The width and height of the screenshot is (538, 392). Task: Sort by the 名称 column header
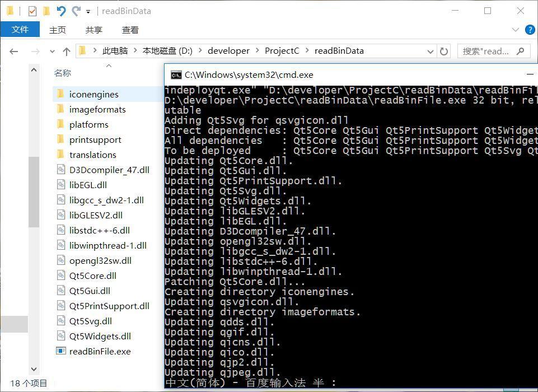coord(63,73)
